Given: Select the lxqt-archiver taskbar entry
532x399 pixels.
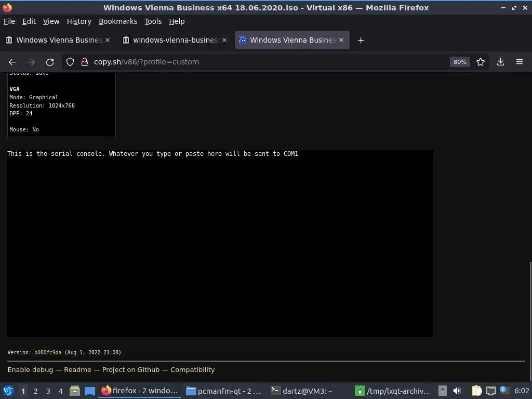Looking at the screenshot, I should point(393,391).
